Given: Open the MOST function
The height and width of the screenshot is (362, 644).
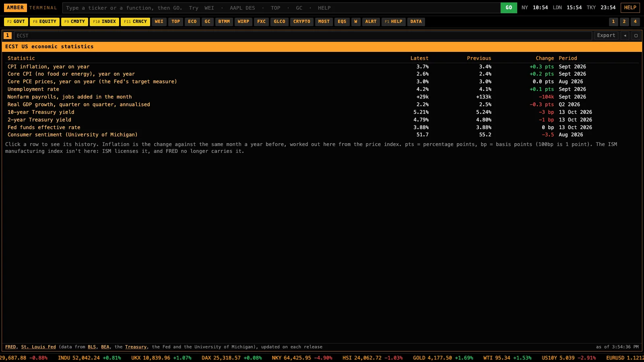Looking at the screenshot, I should (324, 22).
